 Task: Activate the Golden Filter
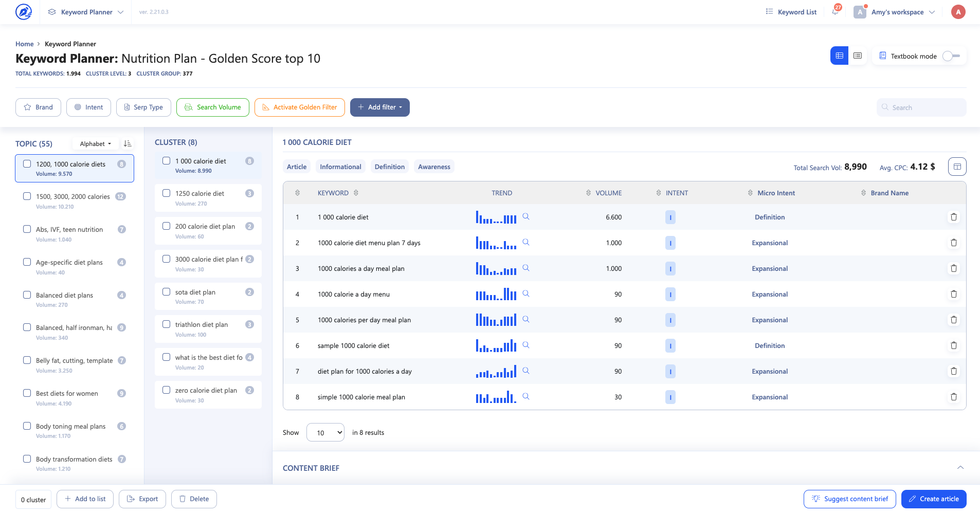click(299, 107)
